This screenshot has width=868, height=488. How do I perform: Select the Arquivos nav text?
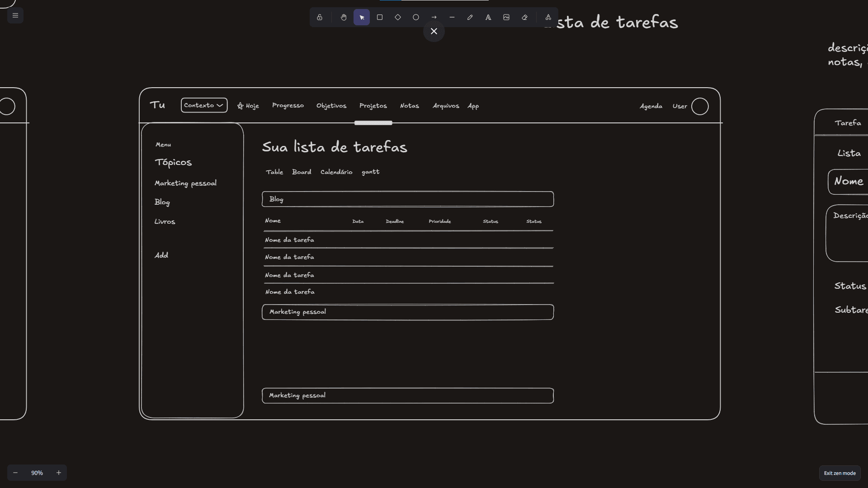point(446,106)
